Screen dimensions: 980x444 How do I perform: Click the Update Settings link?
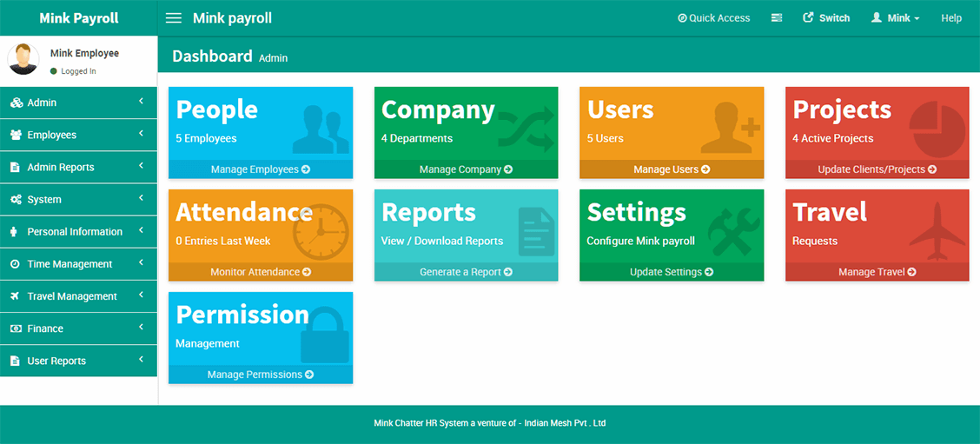(x=672, y=272)
